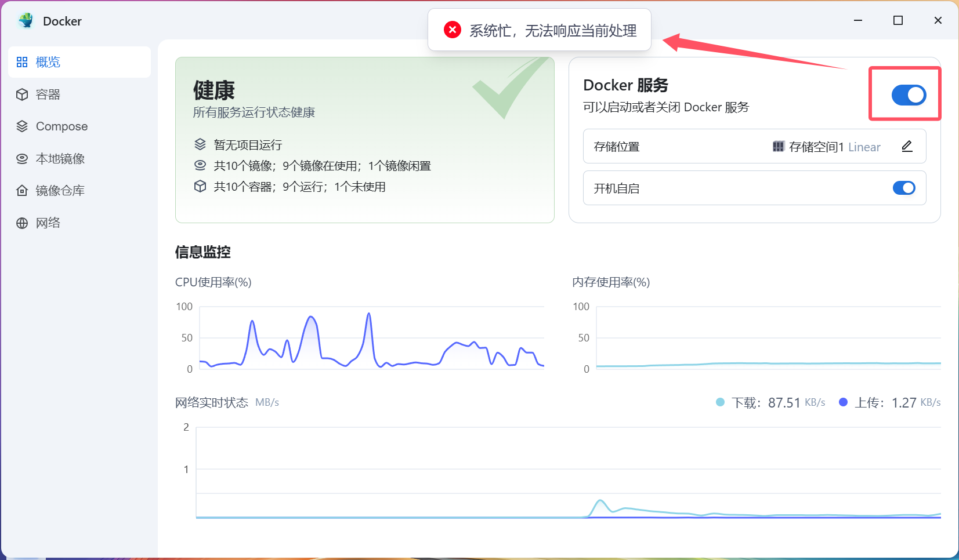This screenshot has width=959, height=560.
Task: Click the 存储位置 label
Action: (x=617, y=147)
